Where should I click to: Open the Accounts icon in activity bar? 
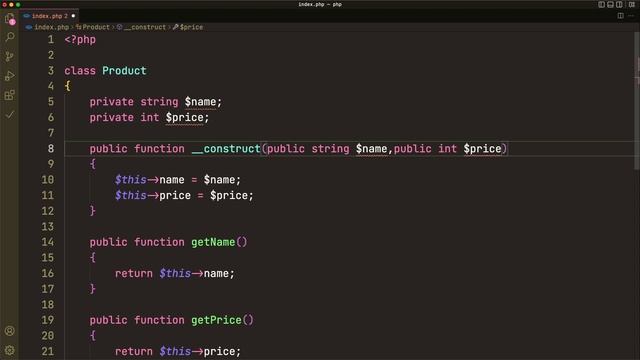[x=9, y=331]
